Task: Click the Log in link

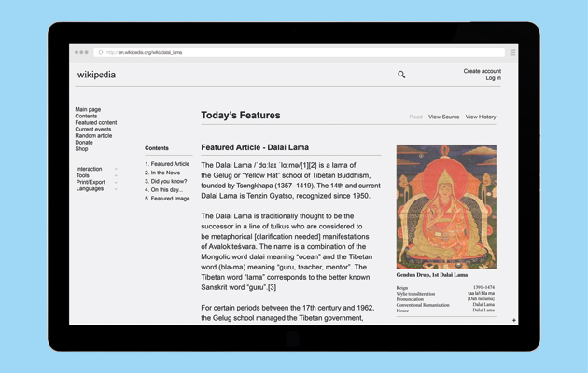Action: point(493,78)
